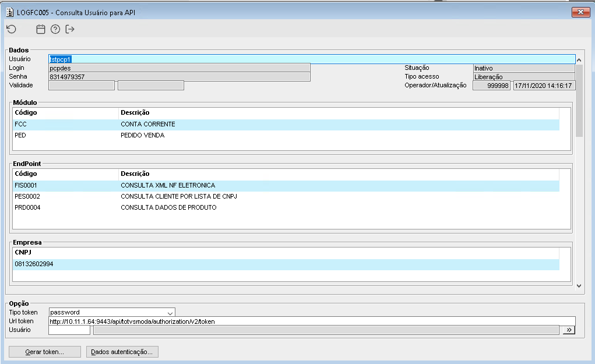Click the update date field 17/11/2020 14:16:17

(544, 86)
